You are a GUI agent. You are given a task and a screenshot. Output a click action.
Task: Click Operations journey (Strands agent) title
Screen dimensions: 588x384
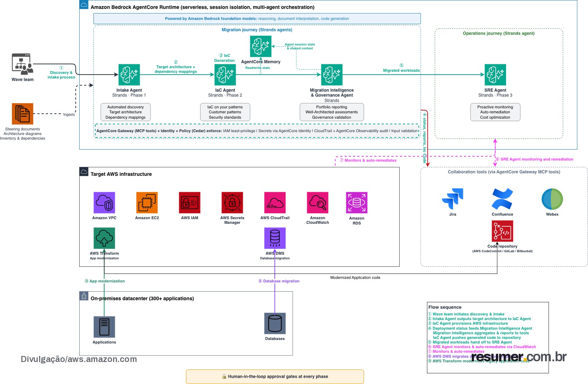pos(498,33)
